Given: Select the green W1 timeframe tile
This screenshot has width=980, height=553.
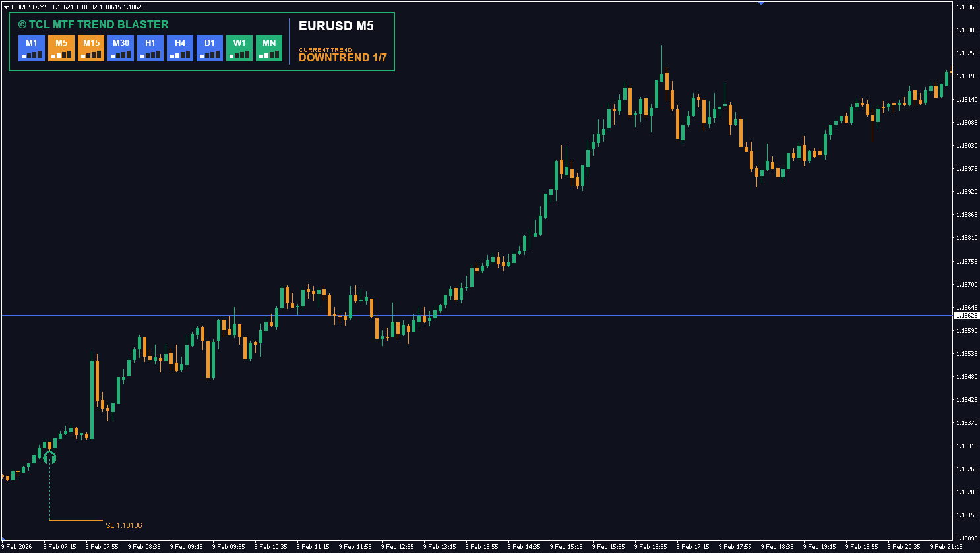Looking at the screenshot, I should coord(239,48).
